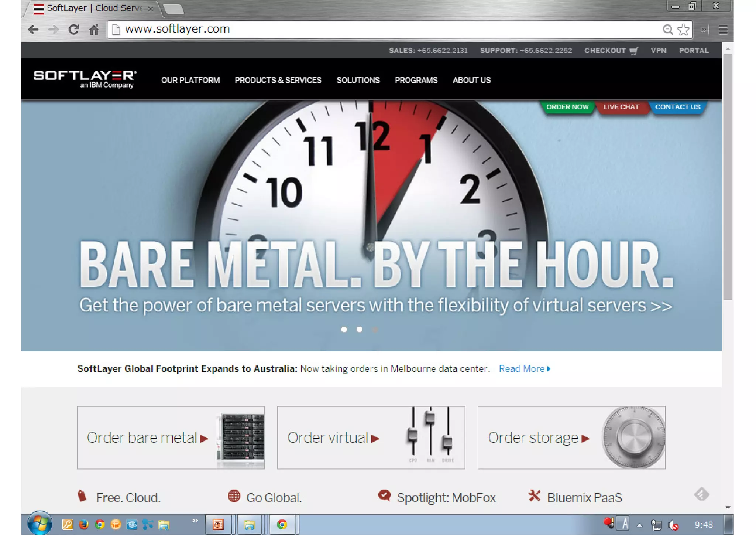This screenshot has width=756, height=535.
Task: Click the Windows Start orb
Action: [40, 524]
